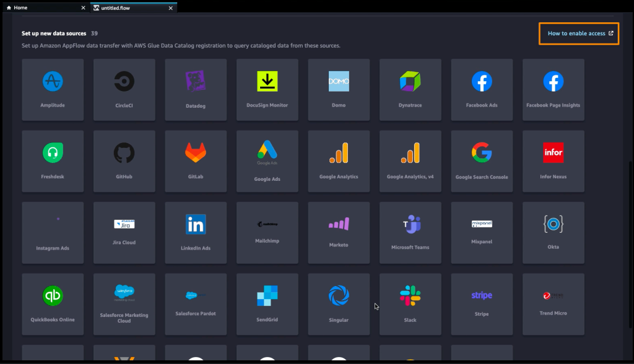Close the untitled.flow tab

(x=171, y=7)
